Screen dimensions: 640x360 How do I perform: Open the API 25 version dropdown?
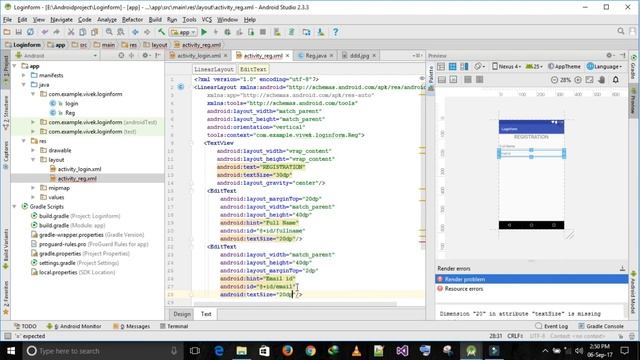click(x=534, y=67)
